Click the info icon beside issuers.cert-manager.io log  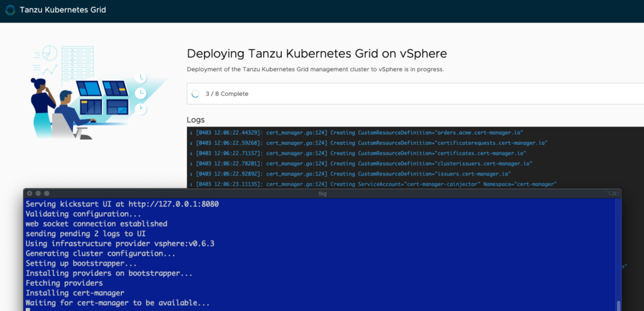(x=191, y=174)
